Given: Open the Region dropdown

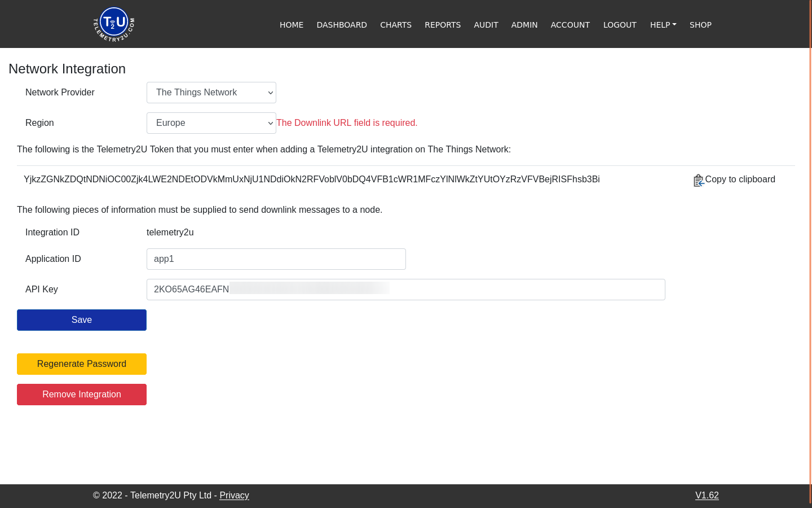Looking at the screenshot, I should (x=211, y=123).
